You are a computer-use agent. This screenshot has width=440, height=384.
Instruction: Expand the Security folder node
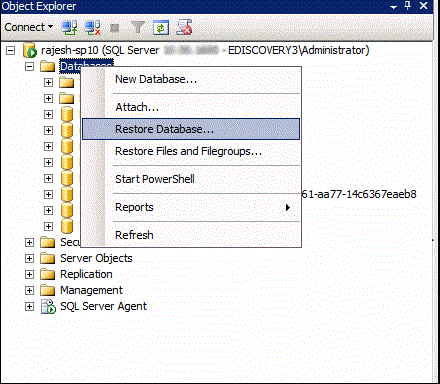[29, 242]
